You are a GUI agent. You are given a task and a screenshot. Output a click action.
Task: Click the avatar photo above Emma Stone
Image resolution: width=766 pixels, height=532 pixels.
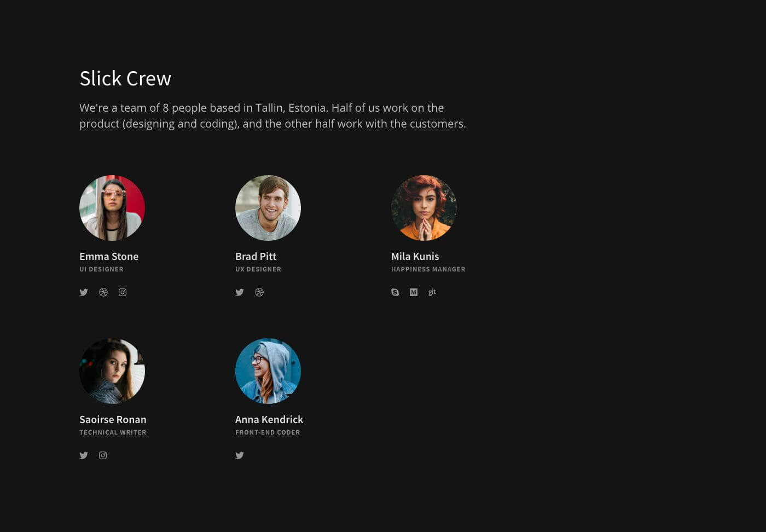[112, 208]
